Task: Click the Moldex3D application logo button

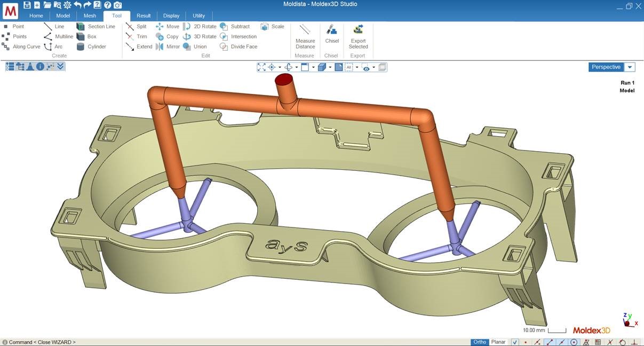Action: [x=11, y=10]
